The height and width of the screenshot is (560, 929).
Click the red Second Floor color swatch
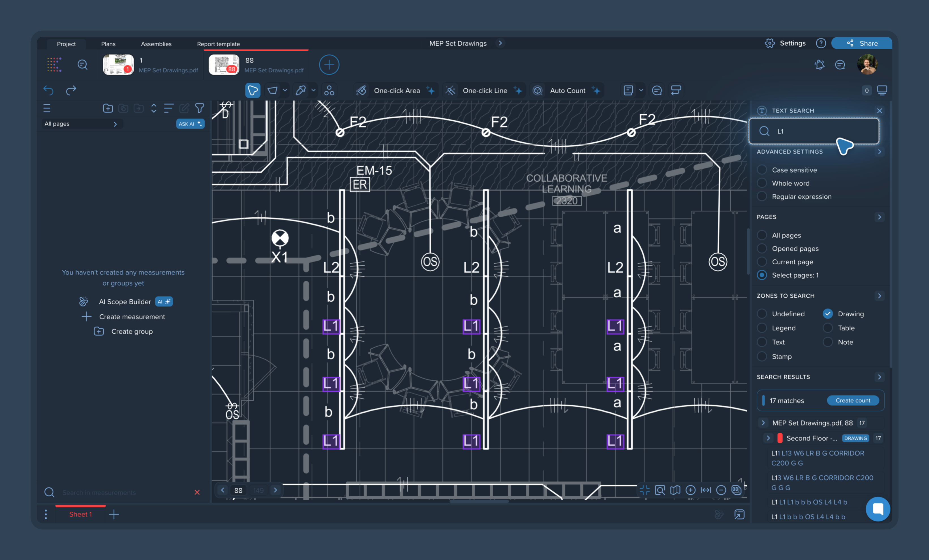point(780,438)
